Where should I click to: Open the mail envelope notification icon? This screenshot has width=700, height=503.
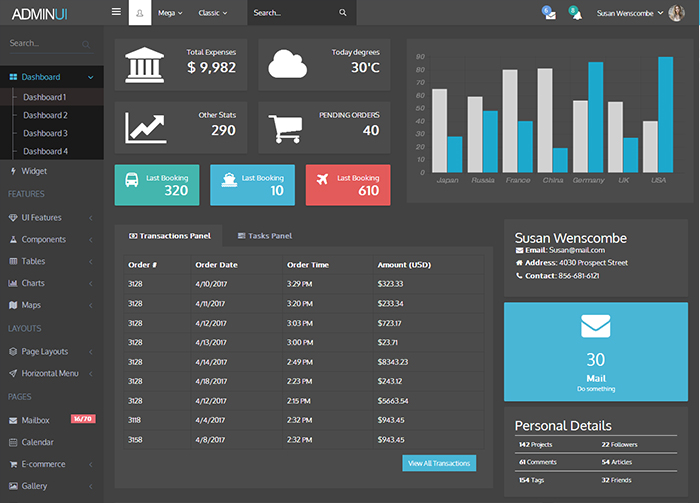coord(550,14)
